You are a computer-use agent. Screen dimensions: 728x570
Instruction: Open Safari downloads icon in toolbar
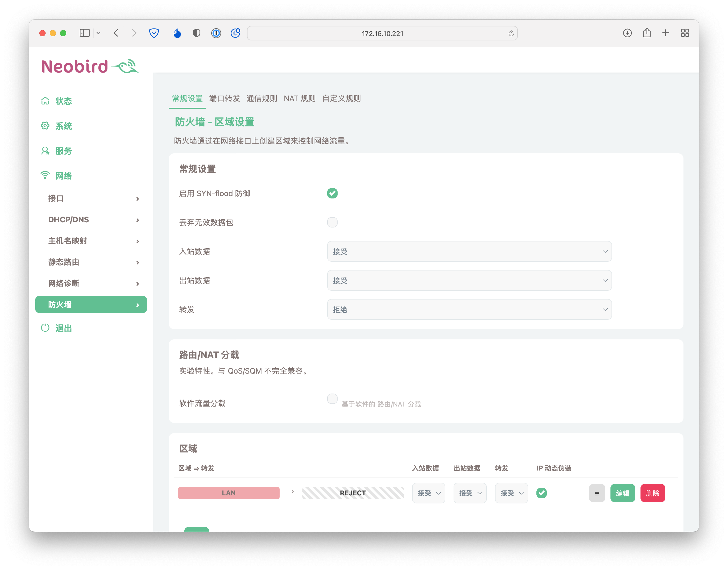[627, 33]
